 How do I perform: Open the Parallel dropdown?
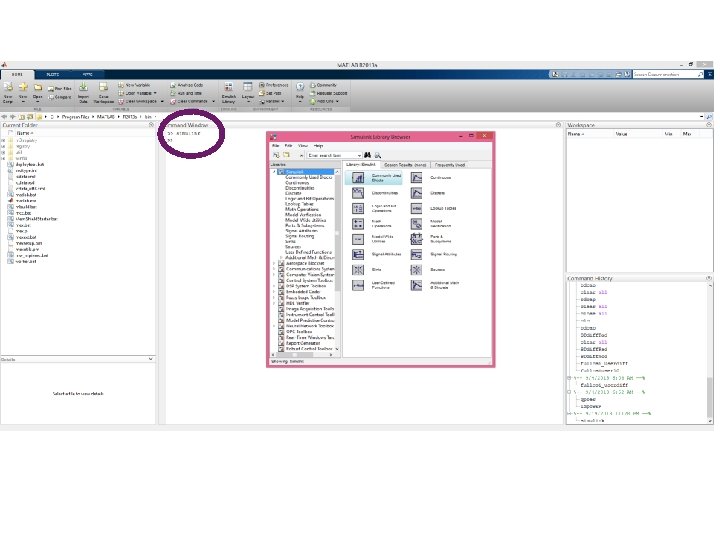(x=272, y=101)
